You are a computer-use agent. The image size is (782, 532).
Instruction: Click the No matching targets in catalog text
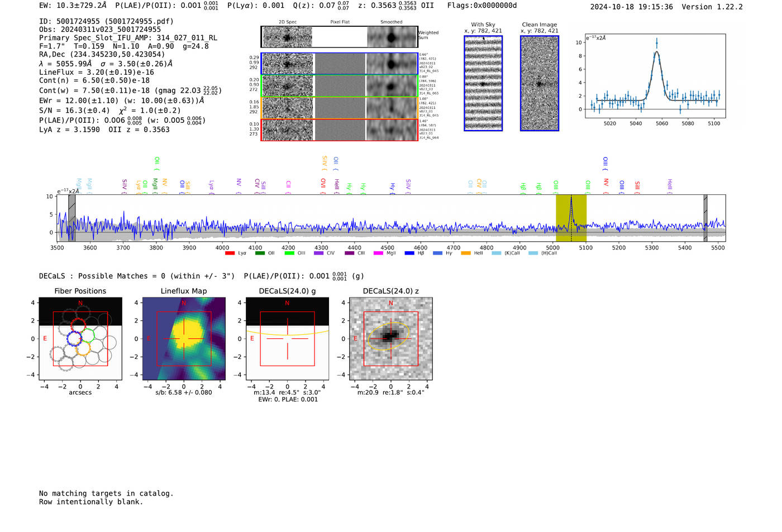pyautogui.click(x=106, y=493)
